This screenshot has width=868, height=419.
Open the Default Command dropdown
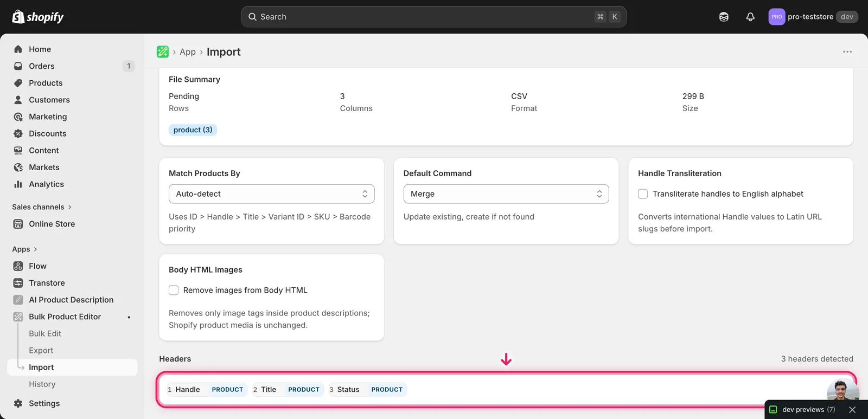pos(506,194)
